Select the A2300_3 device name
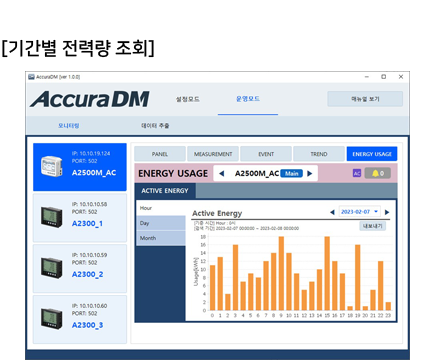 [88, 325]
